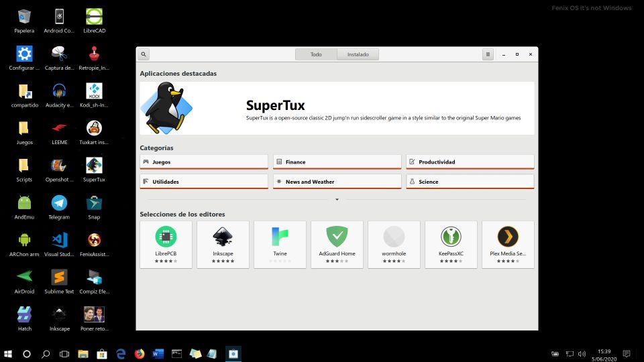Select the ARChon arm desktop icon
This screenshot has width=644, height=362.
[24, 245]
